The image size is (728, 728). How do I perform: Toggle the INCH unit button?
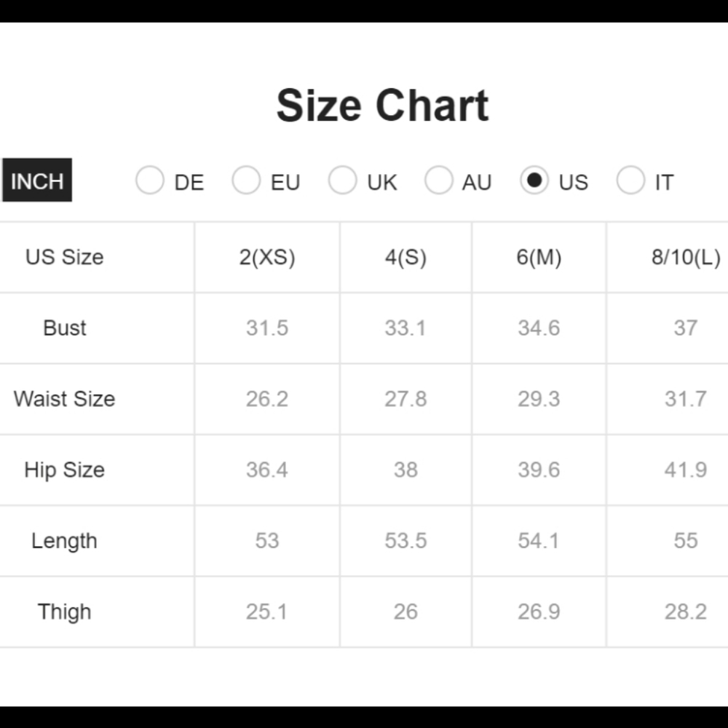tap(37, 181)
